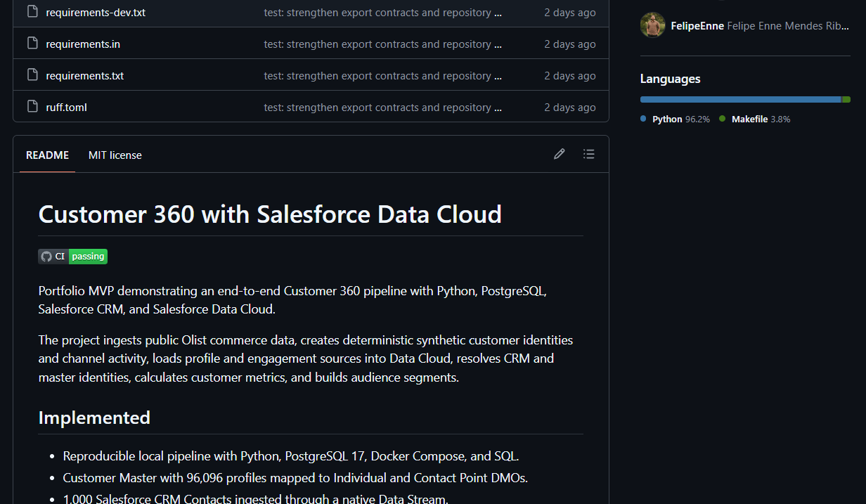
Task: Open the requirements.in file
Action: (x=83, y=44)
